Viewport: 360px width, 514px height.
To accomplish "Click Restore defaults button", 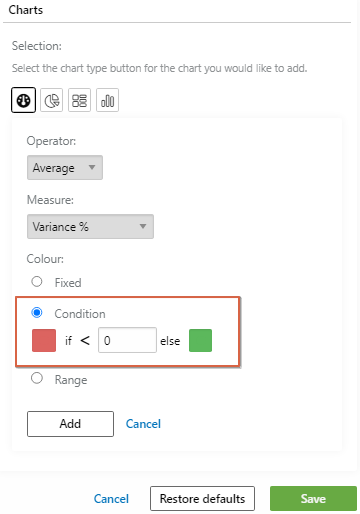I will (202, 499).
